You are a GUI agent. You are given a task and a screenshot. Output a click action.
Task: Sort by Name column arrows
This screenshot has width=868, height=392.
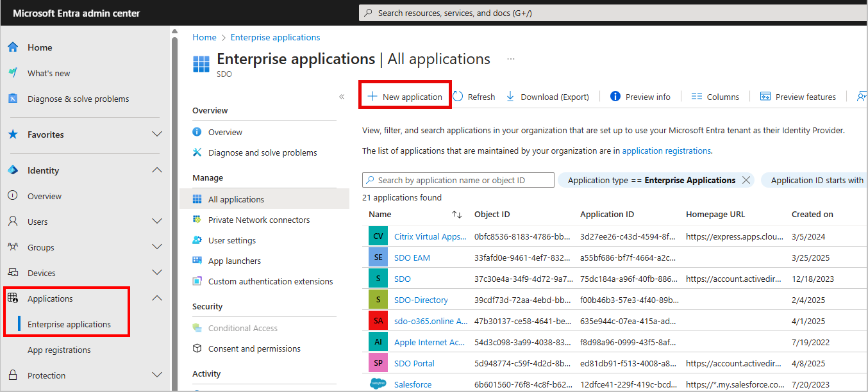456,215
